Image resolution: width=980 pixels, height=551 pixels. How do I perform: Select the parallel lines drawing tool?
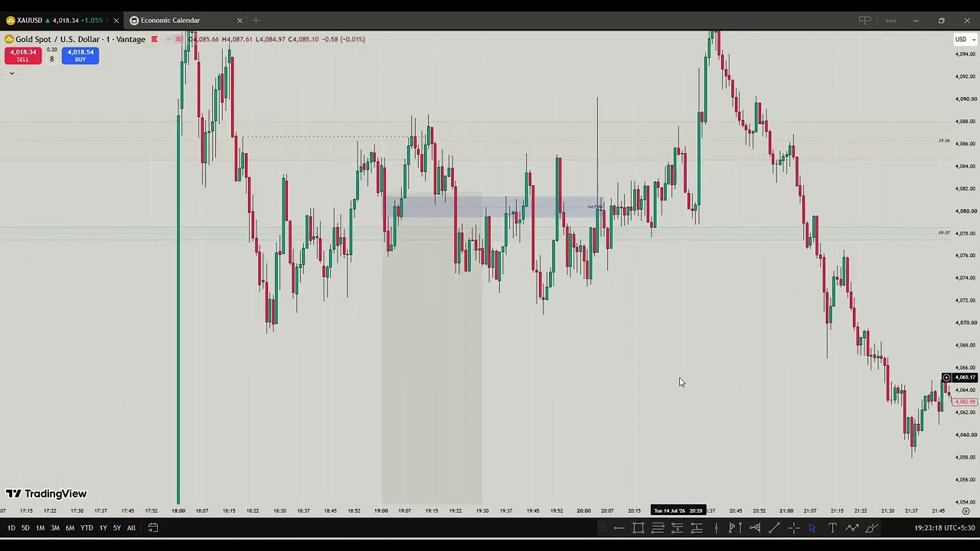click(658, 528)
